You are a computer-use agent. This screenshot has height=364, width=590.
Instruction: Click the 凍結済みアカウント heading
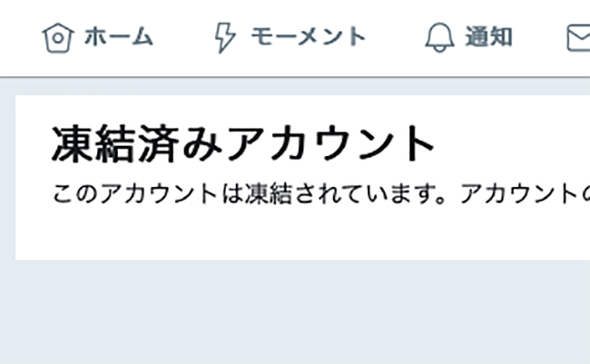[x=243, y=144]
